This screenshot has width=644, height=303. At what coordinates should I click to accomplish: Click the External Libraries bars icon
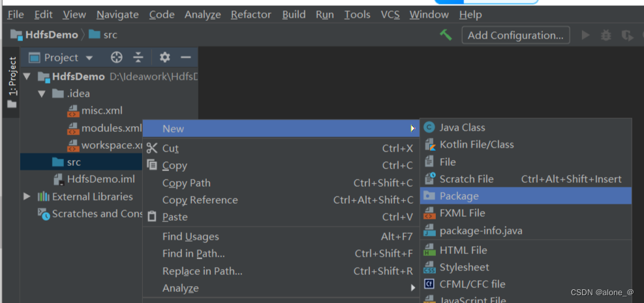pyautogui.click(x=44, y=197)
